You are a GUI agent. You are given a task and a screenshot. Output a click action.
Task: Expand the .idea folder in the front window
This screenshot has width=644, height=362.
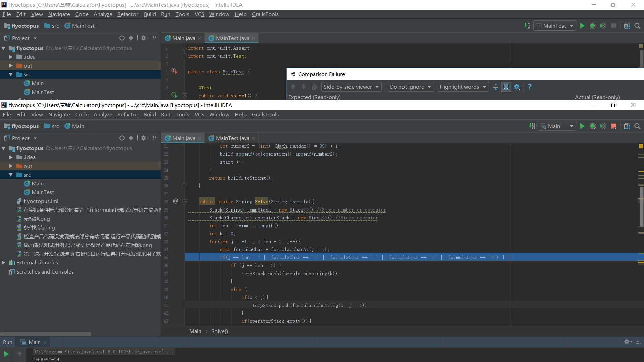click(11, 157)
